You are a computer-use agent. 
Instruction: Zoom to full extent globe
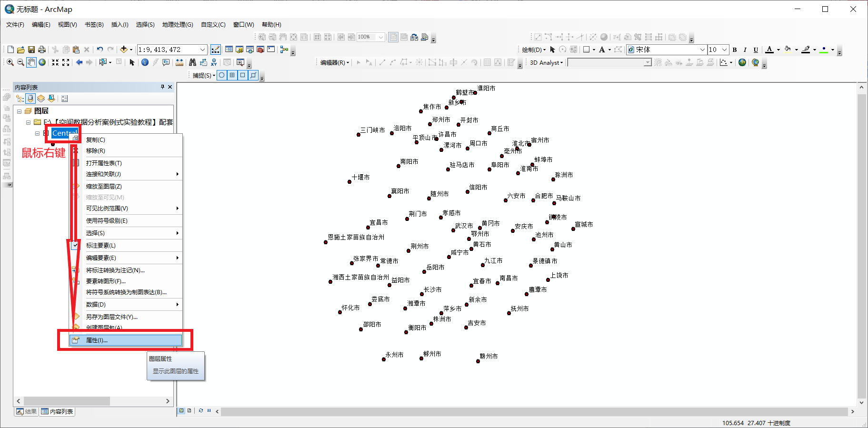pos(42,62)
